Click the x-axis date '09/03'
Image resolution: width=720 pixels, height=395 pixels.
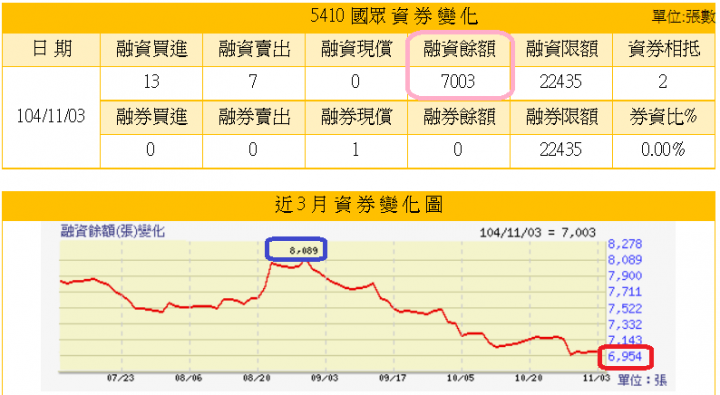click(x=324, y=378)
